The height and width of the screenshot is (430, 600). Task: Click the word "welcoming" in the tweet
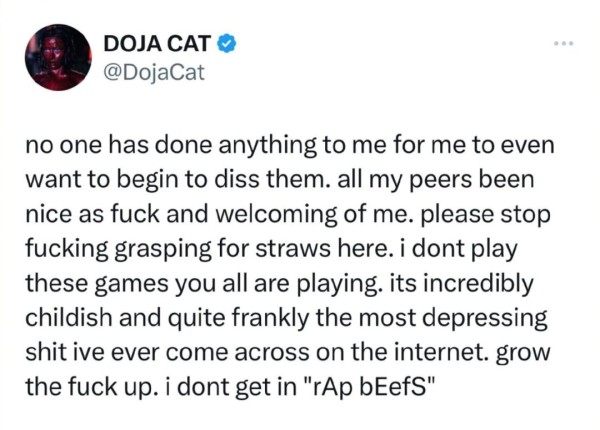pos(276,215)
